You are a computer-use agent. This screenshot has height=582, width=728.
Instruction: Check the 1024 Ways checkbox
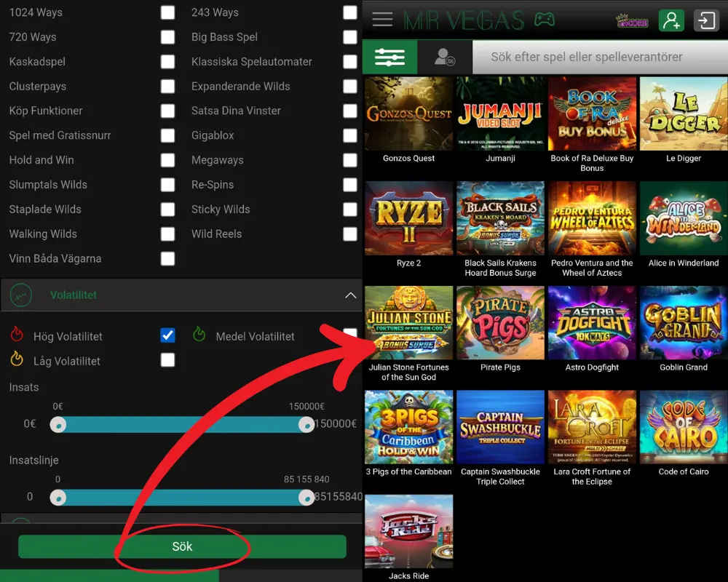167,12
